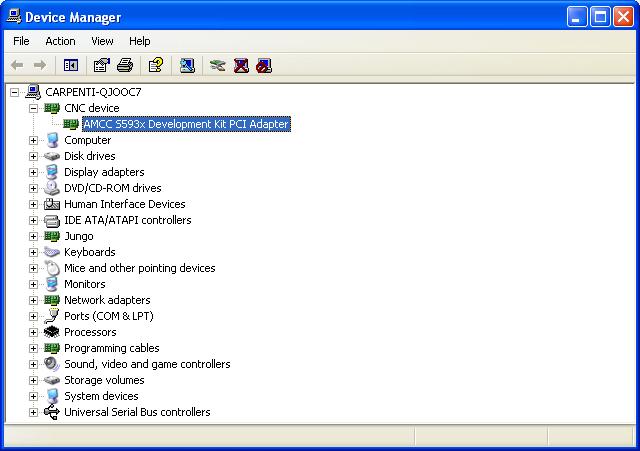Click the Show/Hide Console Tree toolbar icon
640x451 pixels.
click(x=71, y=66)
